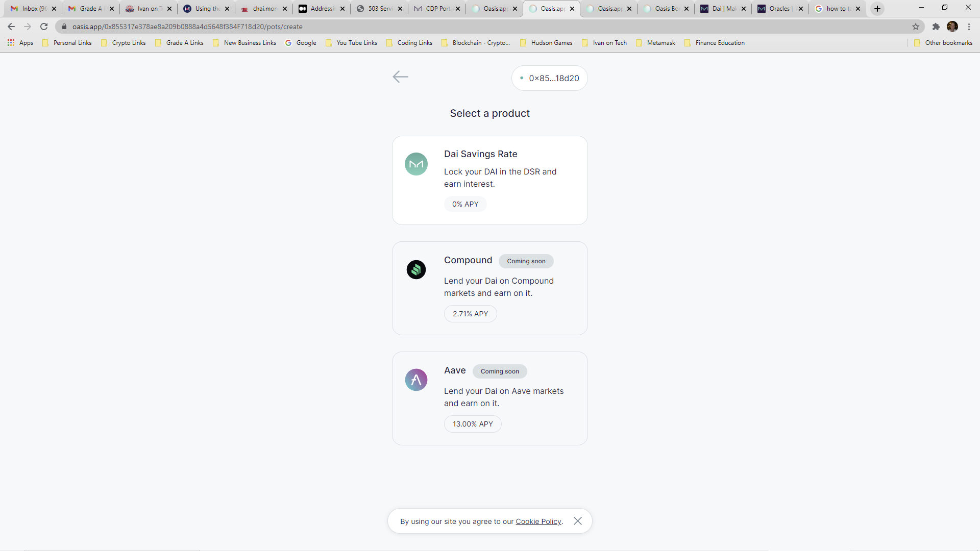Select the Dai Savings Rate product card
The image size is (980, 551).
[x=489, y=180]
